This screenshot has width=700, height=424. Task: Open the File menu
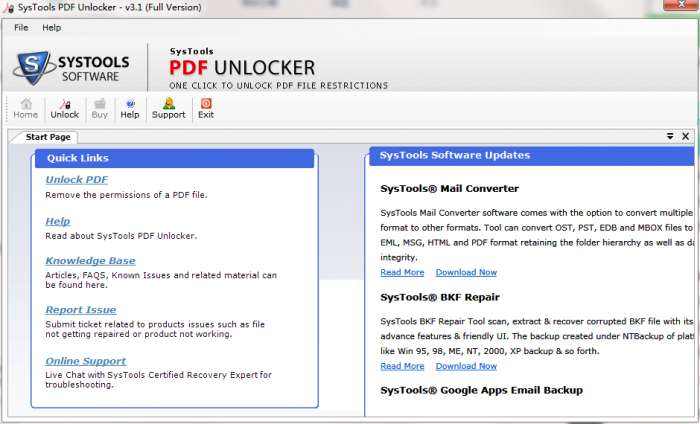[21, 28]
